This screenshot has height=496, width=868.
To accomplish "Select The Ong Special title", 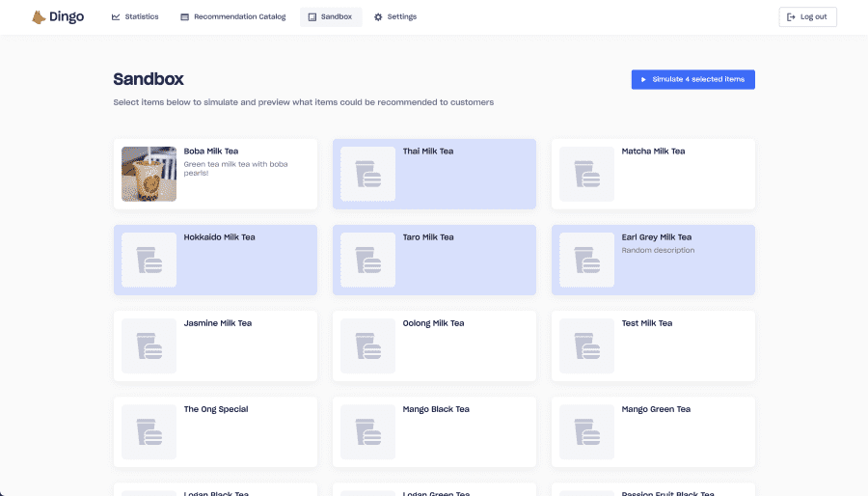I will click(216, 409).
